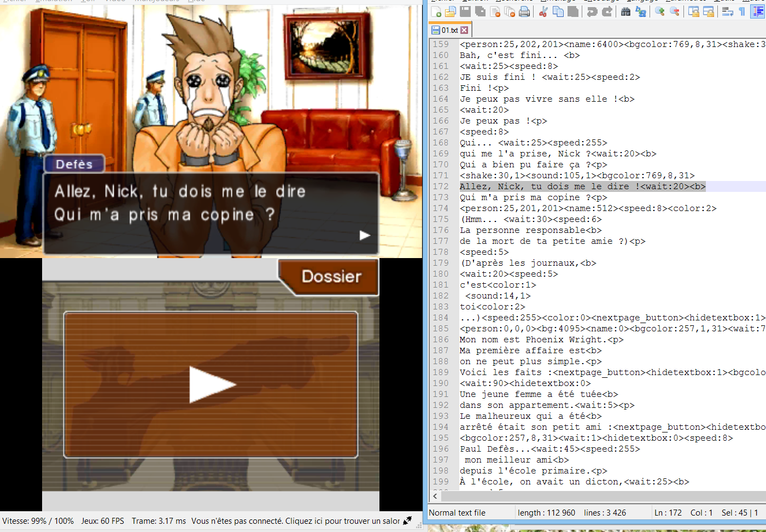Click the line 'on ne peut plus simple.<p>'
This screenshot has width=766, height=532.
coord(530,361)
